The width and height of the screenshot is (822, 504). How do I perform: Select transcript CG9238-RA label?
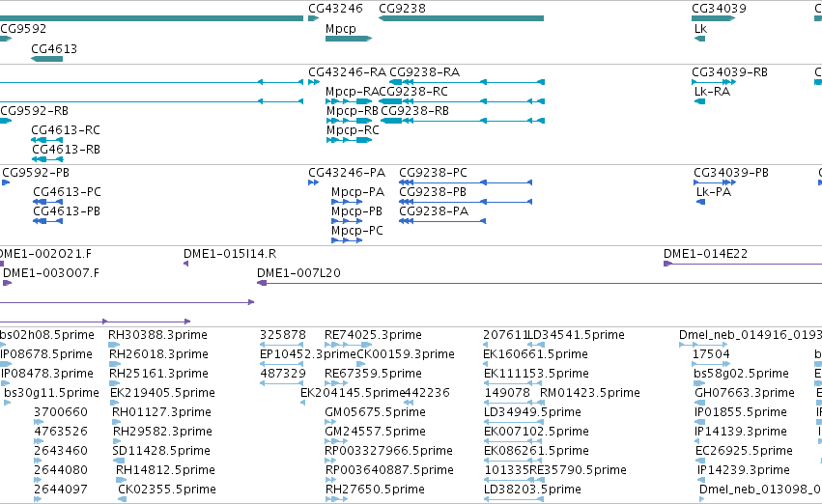[x=425, y=72]
